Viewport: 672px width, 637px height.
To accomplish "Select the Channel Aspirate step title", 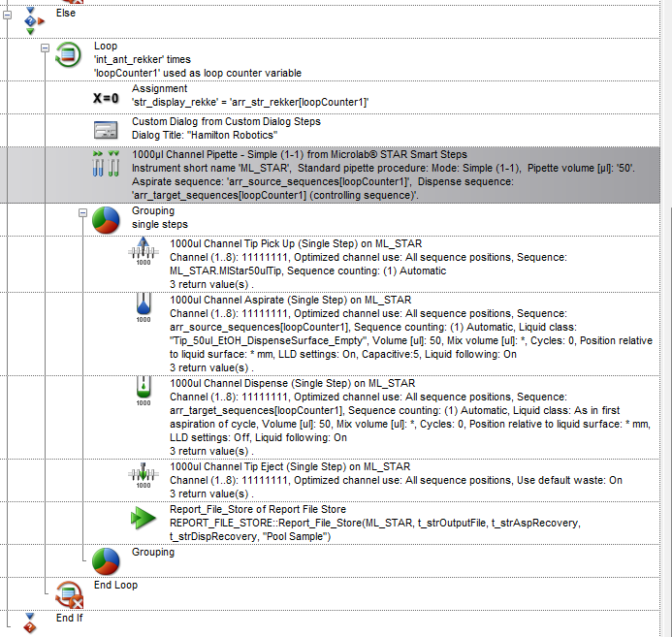I will click(x=290, y=300).
